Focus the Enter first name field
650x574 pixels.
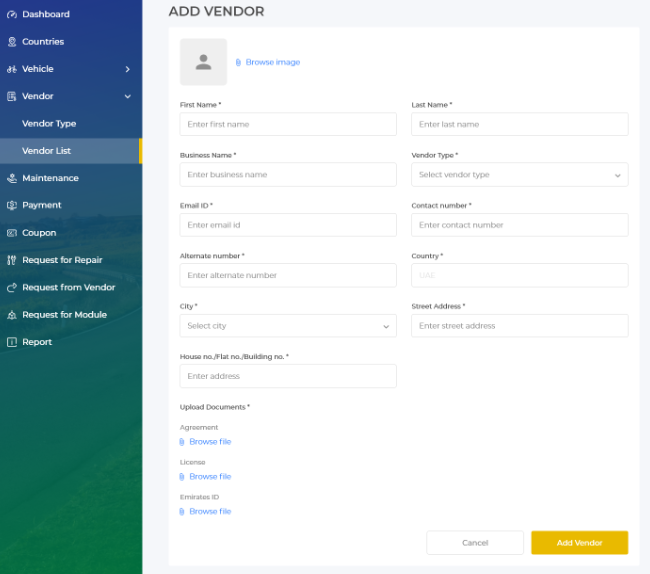coord(288,124)
